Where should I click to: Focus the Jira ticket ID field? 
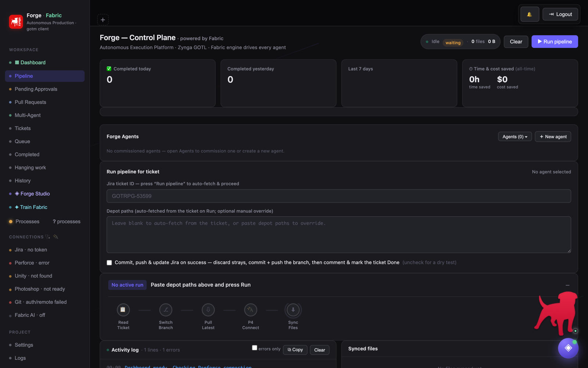click(x=339, y=196)
